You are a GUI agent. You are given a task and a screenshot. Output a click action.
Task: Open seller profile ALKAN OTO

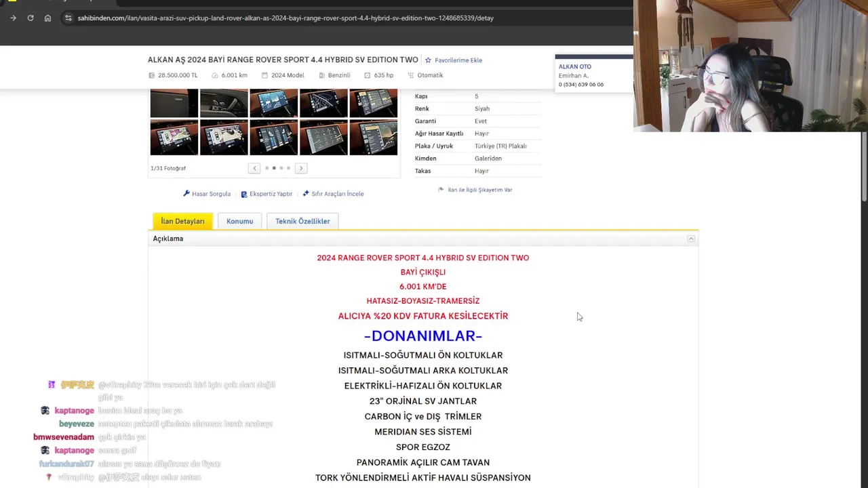pos(575,66)
